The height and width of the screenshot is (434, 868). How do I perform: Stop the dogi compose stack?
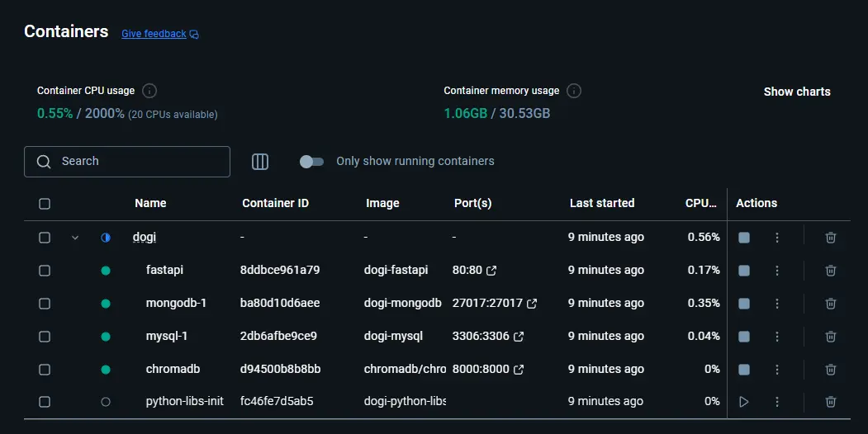[x=744, y=238]
